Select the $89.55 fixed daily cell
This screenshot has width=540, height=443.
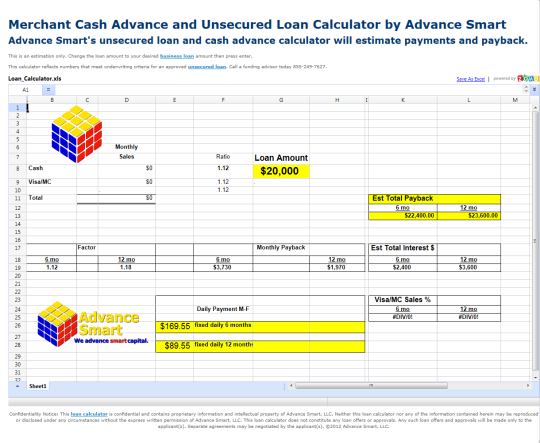coord(175,347)
